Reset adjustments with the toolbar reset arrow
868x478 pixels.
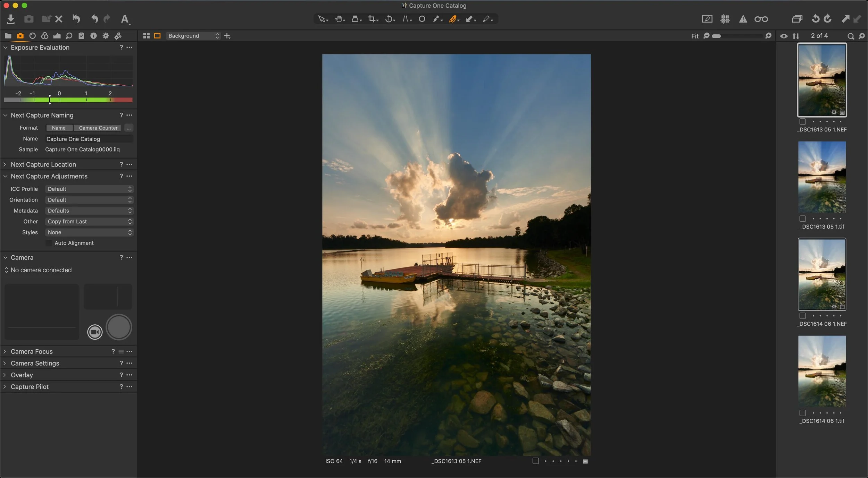[76, 19]
